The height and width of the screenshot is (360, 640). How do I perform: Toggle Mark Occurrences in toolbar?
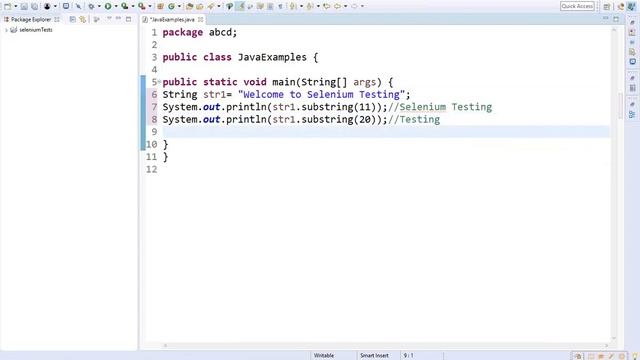(x=229, y=6)
